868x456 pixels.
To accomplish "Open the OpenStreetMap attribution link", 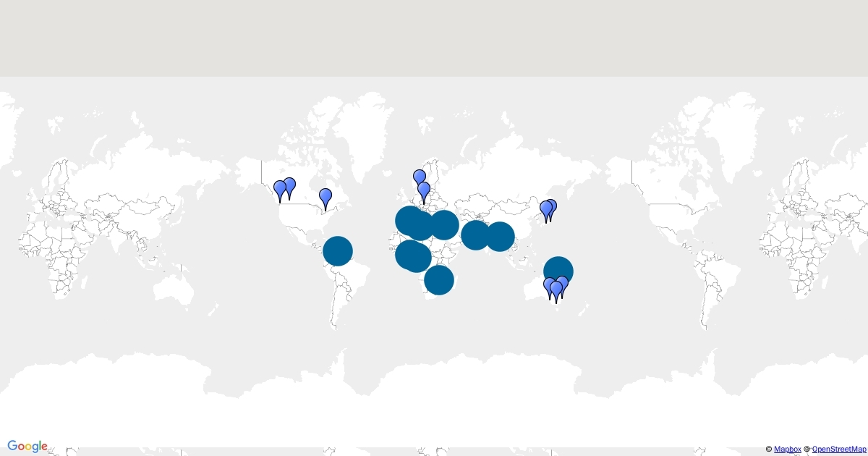I will pos(839,449).
